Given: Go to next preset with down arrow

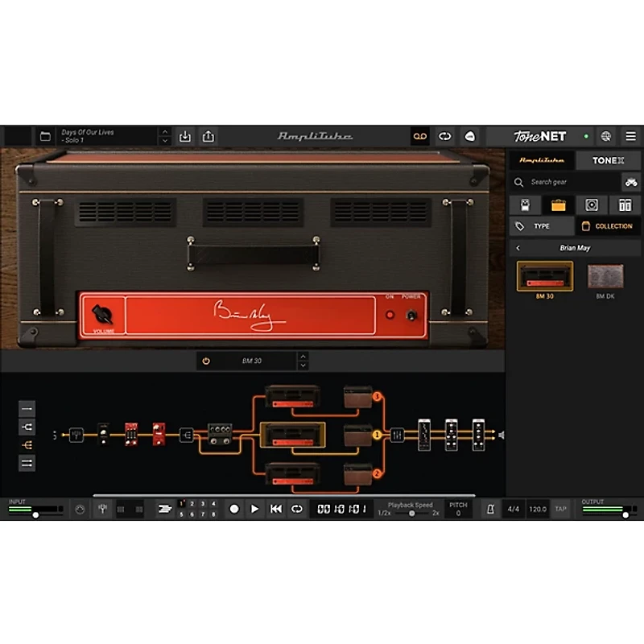Looking at the screenshot, I should coord(165,141).
